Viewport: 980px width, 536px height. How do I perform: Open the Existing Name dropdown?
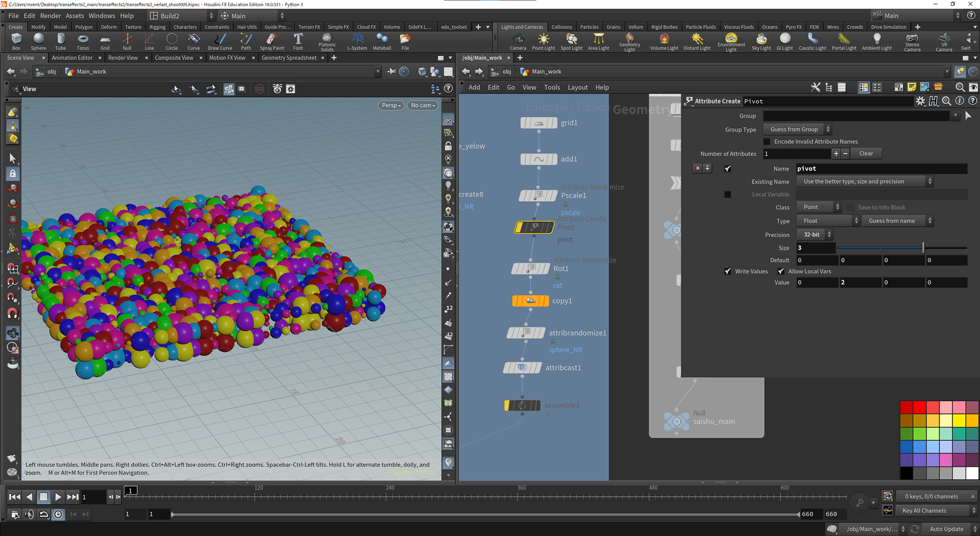(x=865, y=181)
